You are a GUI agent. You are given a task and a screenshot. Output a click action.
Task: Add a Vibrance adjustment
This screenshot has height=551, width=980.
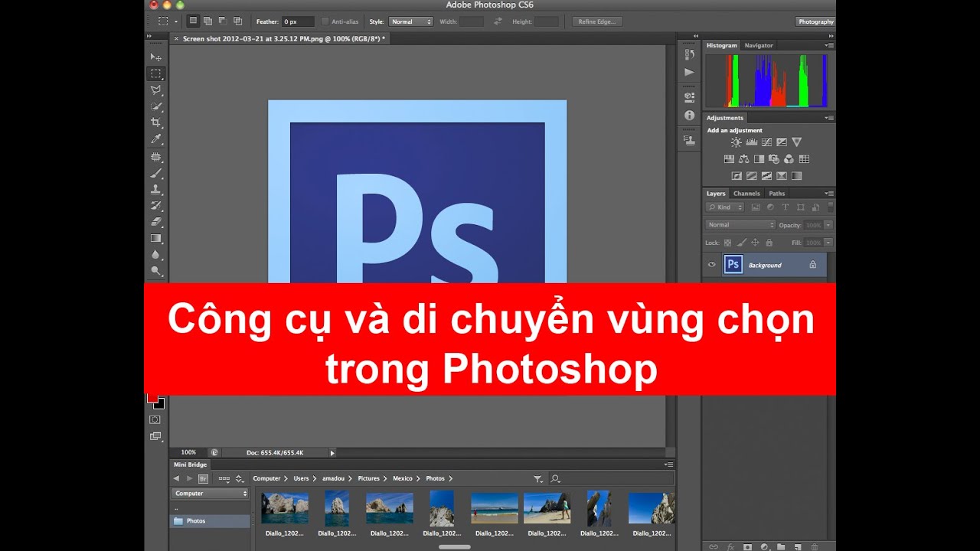796,142
